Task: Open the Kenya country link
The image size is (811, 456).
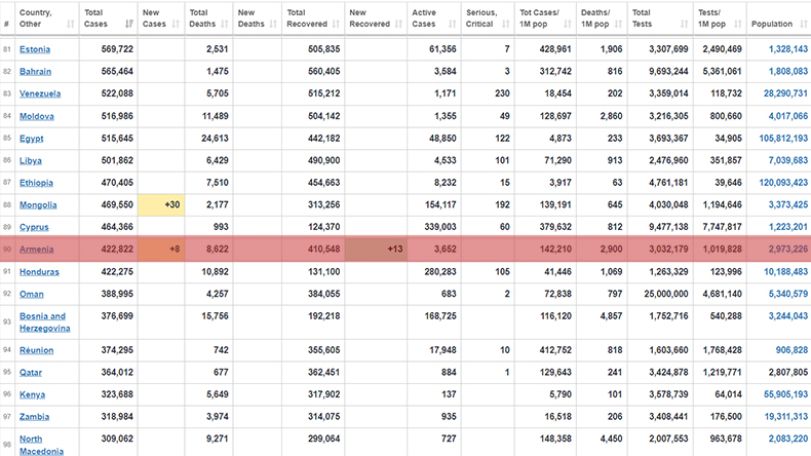Action: pos(32,394)
